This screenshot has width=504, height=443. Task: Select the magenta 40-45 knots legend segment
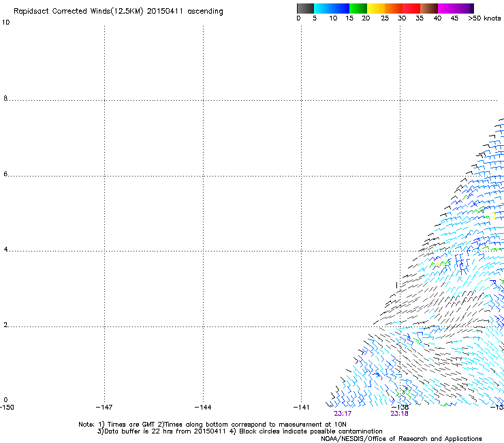[447, 8]
